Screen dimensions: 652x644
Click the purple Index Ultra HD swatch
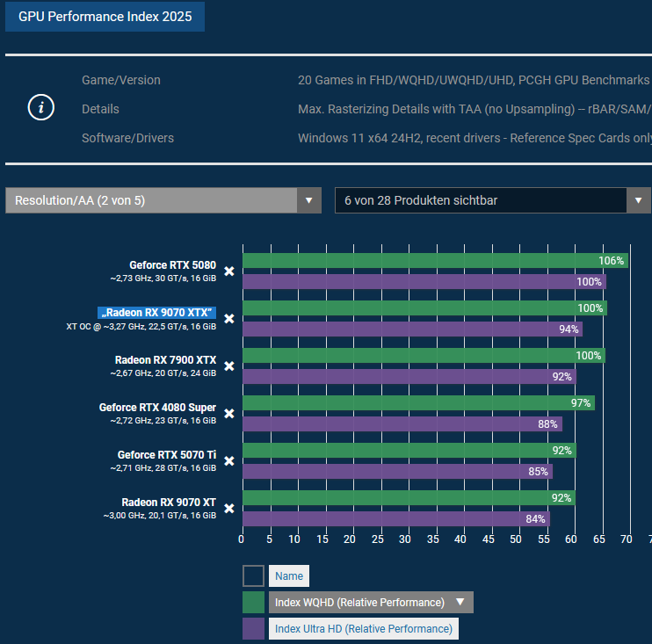coord(253,628)
